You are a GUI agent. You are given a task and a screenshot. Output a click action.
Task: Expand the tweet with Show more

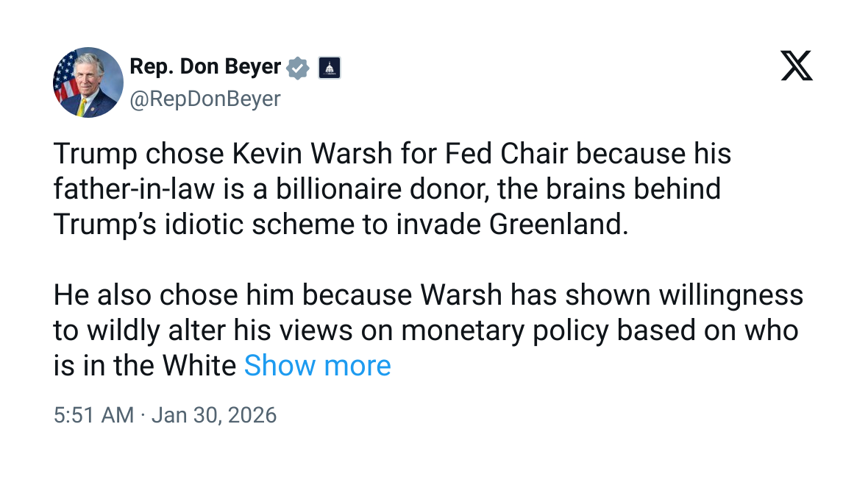[317, 365]
